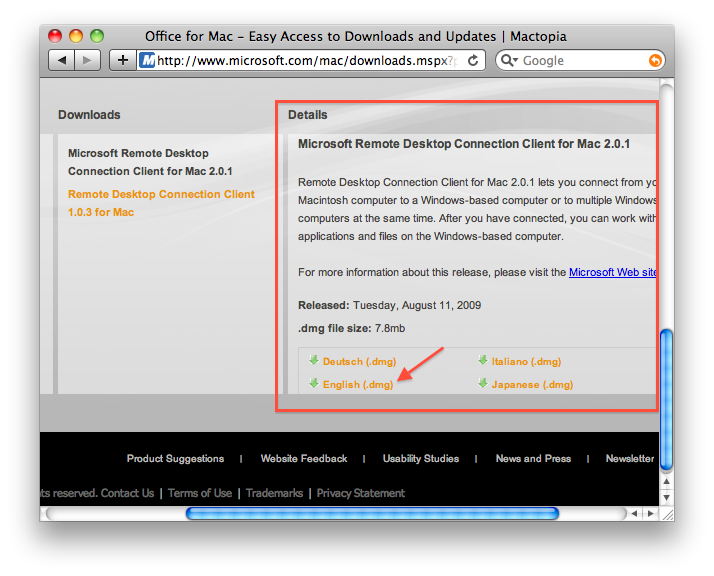
Task: Open Website Feedback footer link
Action: pos(304,459)
